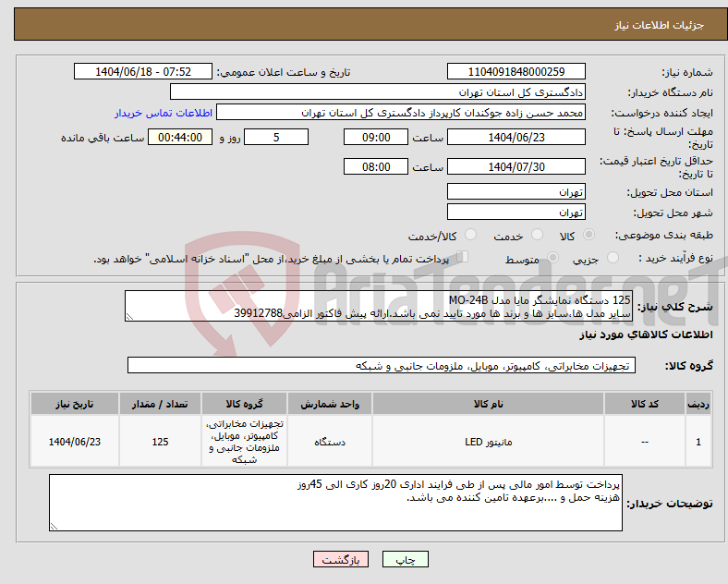Click the اطلاعات کالاهای مورد نیاز section heading
Viewport: 728px width, 584px height.
click(x=647, y=335)
